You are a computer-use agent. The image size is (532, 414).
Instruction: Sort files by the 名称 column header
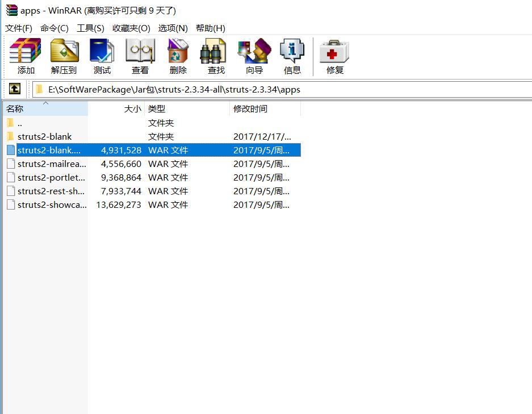coord(45,108)
